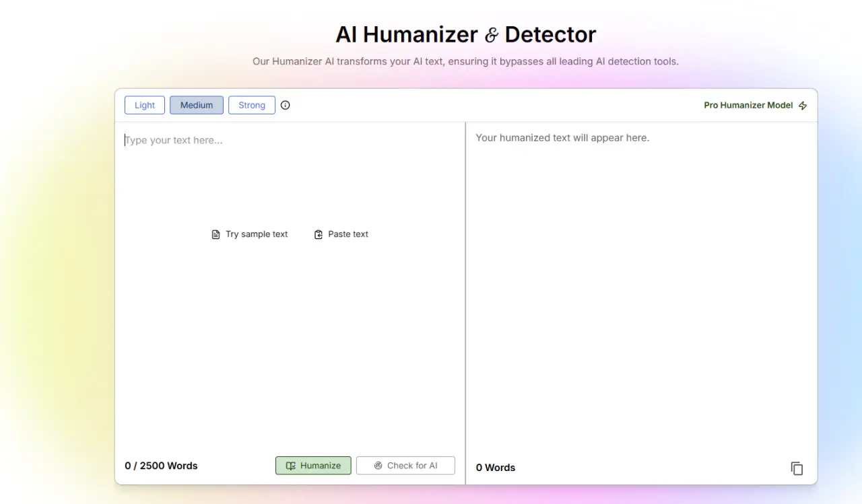Click the 'AI Humanizer & Detector' heading
This screenshot has width=862, height=504.
pyautogui.click(x=466, y=34)
